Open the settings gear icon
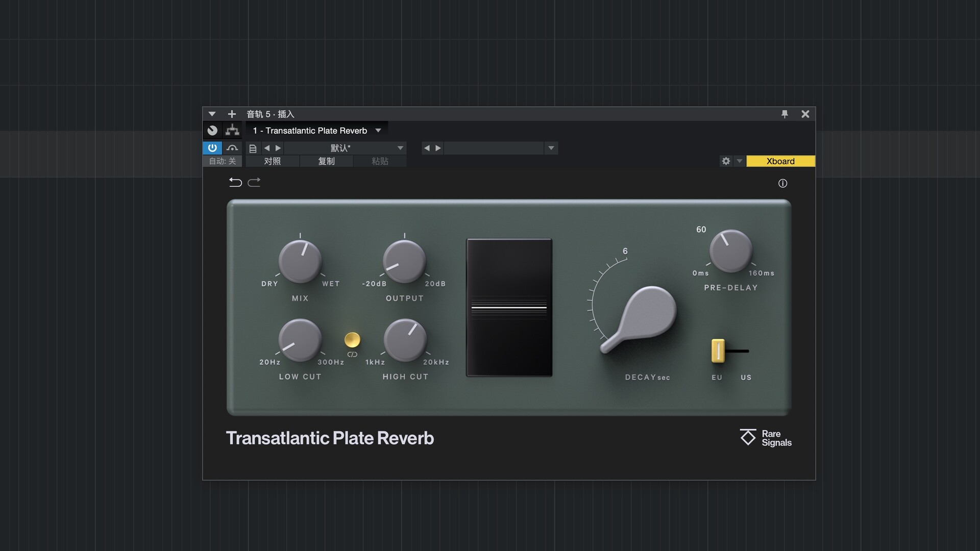 726,161
